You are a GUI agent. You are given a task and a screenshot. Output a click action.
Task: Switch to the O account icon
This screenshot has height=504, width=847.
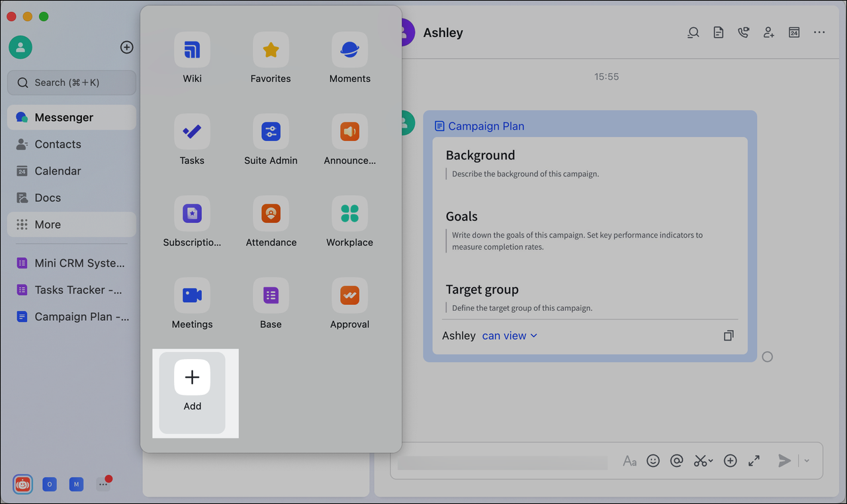50,484
